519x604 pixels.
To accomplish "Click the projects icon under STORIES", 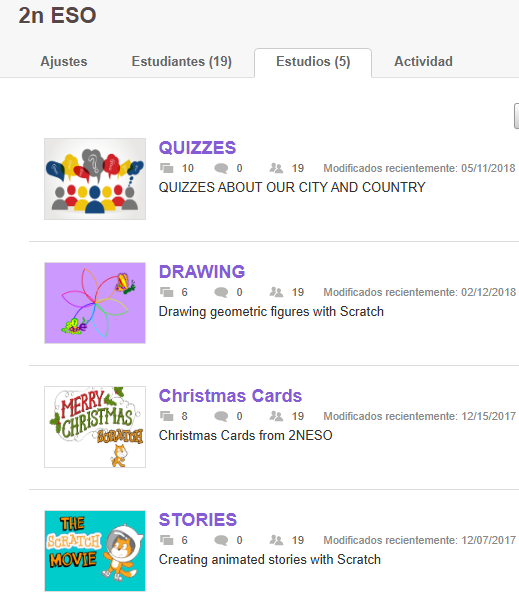I will click(167, 540).
